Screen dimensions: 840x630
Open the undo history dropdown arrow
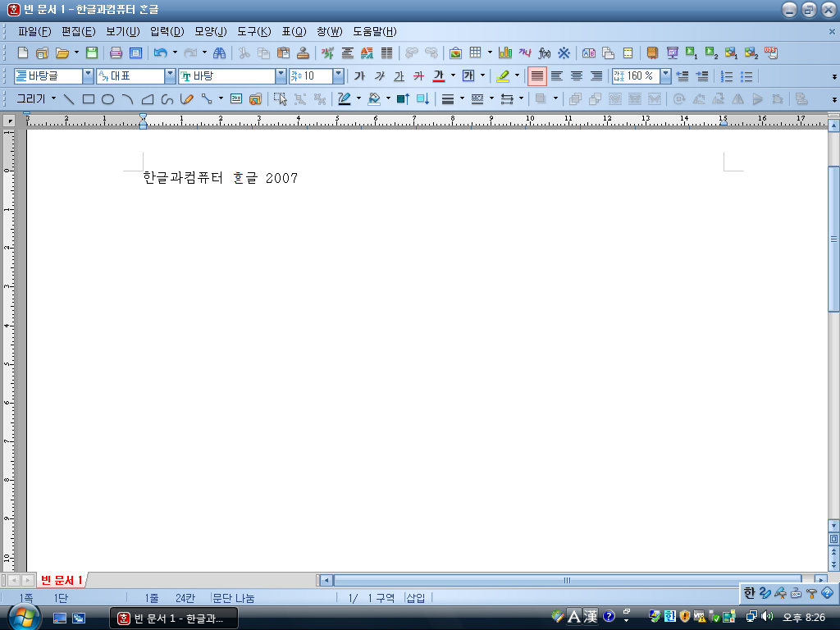click(x=176, y=52)
